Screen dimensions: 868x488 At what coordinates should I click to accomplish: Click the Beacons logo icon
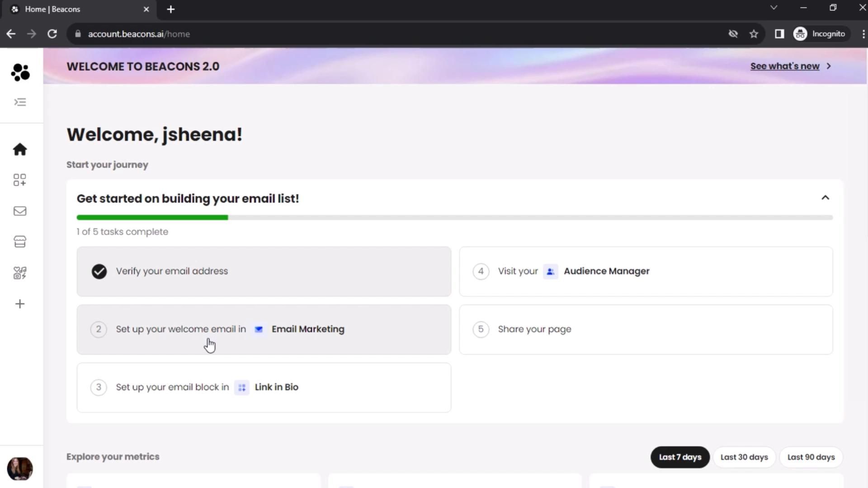click(20, 72)
